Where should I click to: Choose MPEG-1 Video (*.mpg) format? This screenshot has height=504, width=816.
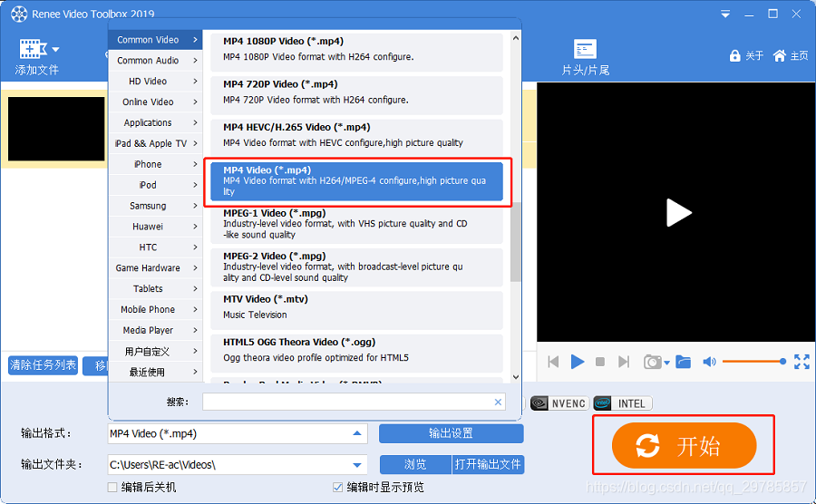click(x=356, y=224)
